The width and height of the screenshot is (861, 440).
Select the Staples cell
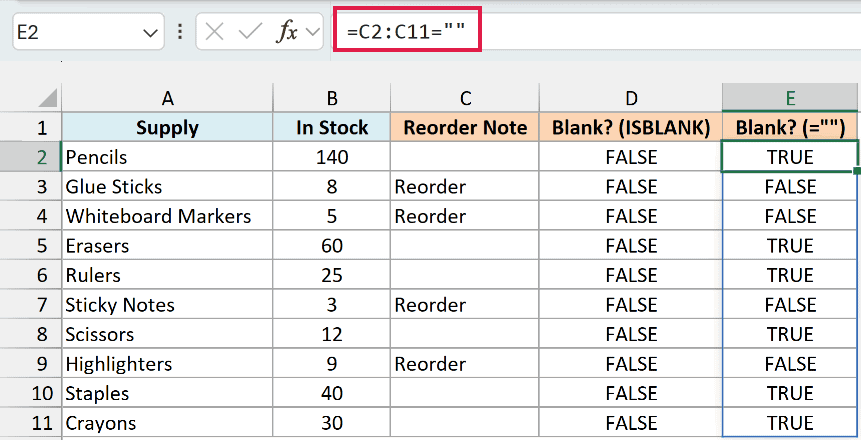(x=167, y=393)
